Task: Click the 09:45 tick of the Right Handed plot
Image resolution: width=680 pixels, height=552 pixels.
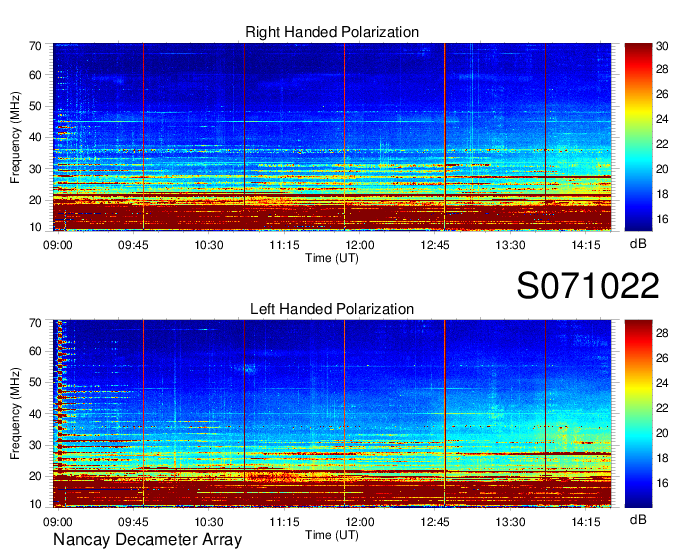Action: pyautogui.click(x=133, y=245)
